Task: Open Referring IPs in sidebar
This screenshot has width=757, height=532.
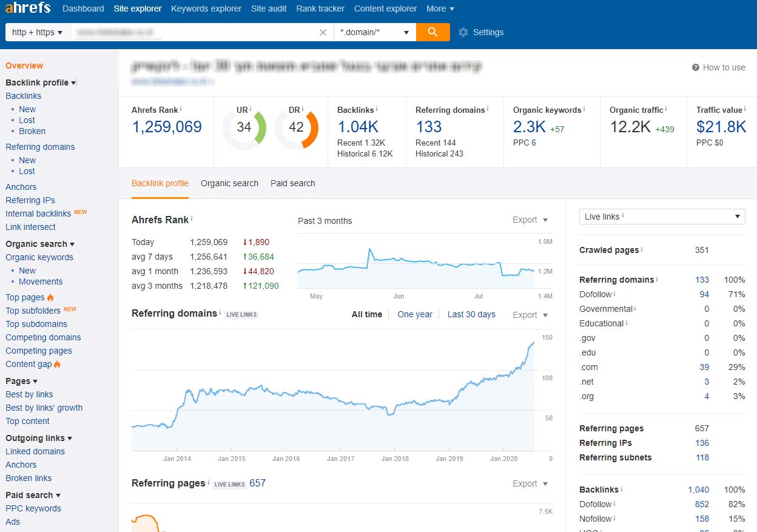Action: click(x=30, y=200)
